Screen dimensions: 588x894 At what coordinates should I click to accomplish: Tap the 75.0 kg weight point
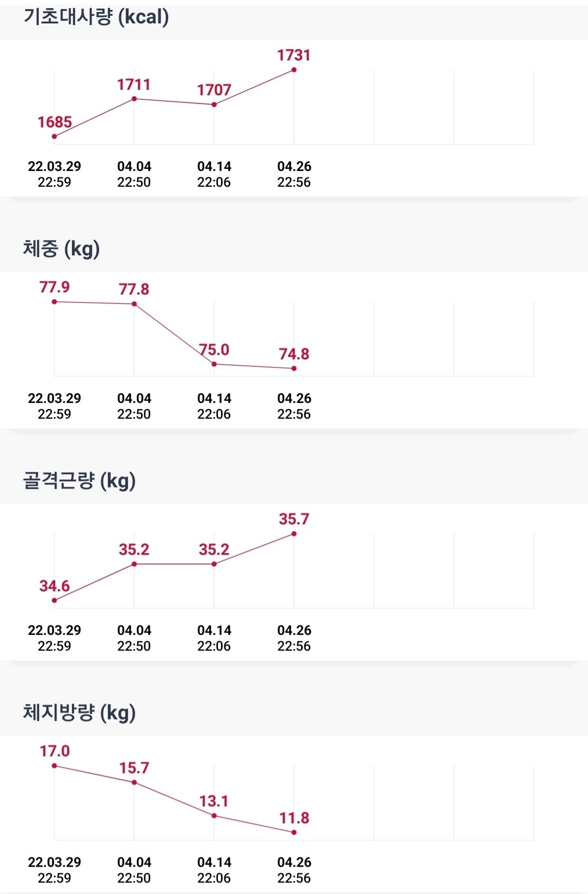(214, 364)
